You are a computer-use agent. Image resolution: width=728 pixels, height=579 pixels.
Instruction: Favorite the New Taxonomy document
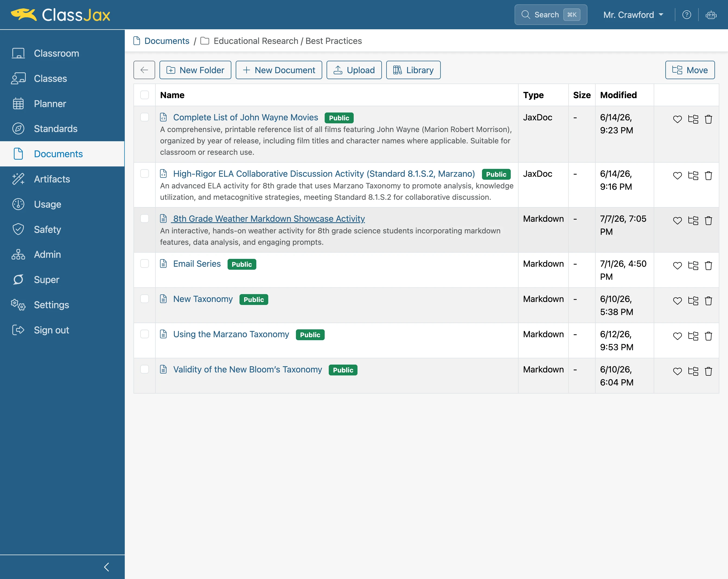point(677,301)
